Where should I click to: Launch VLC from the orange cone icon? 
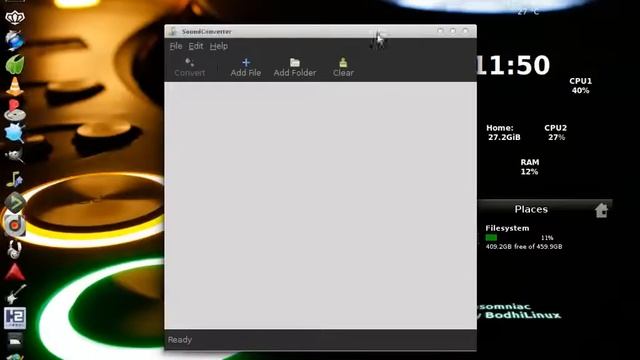pyautogui.click(x=15, y=87)
